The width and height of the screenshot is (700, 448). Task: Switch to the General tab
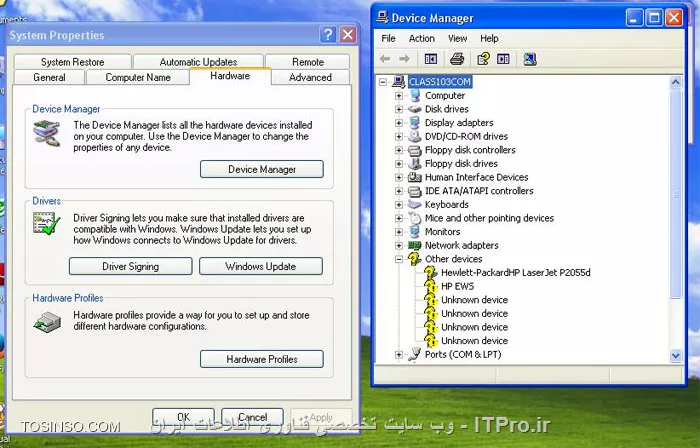(x=49, y=77)
